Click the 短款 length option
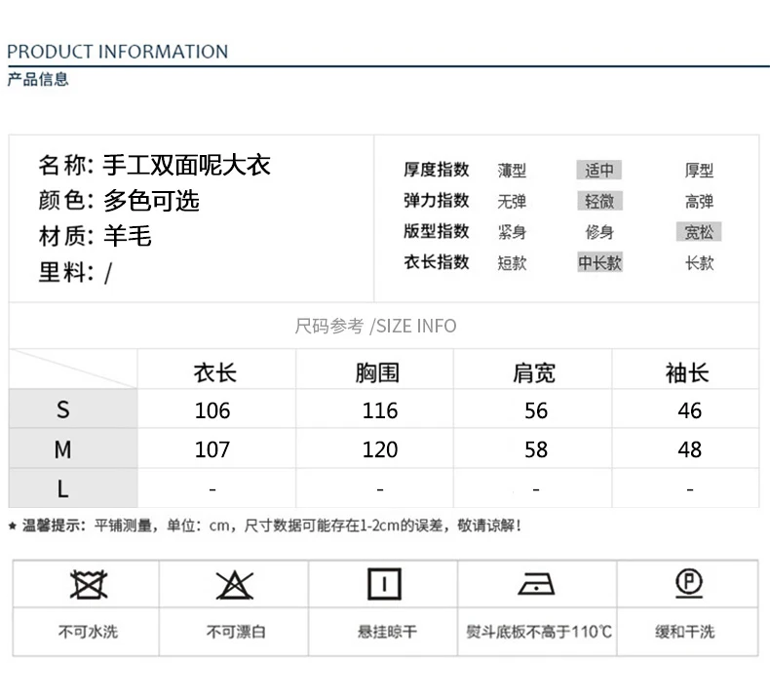 pyautogui.click(x=512, y=263)
